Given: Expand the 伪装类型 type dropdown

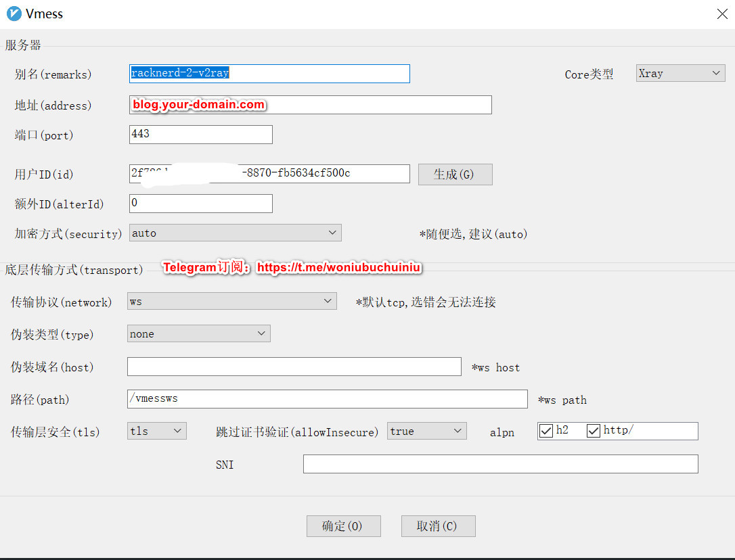Looking at the screenshot, I should [198, 333].
